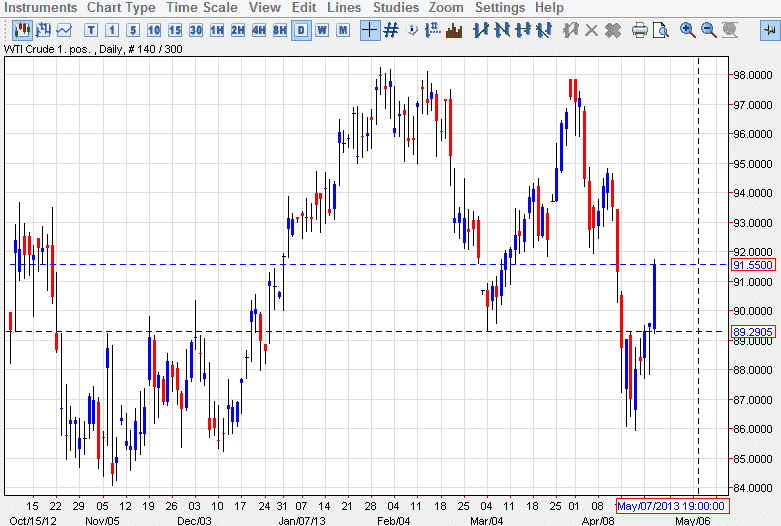Toggle the Daily 'D' timeframe button
781x526 pixels.
pos(301,30)
